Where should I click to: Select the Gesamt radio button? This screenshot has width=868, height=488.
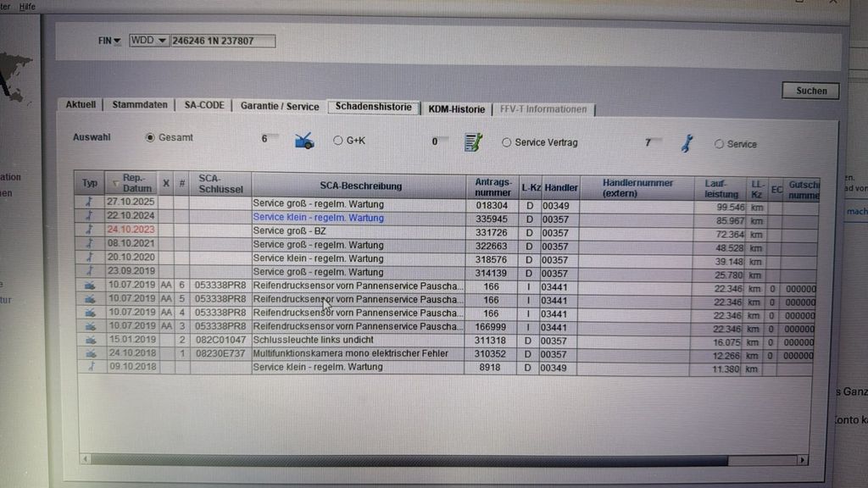point(150,138)
